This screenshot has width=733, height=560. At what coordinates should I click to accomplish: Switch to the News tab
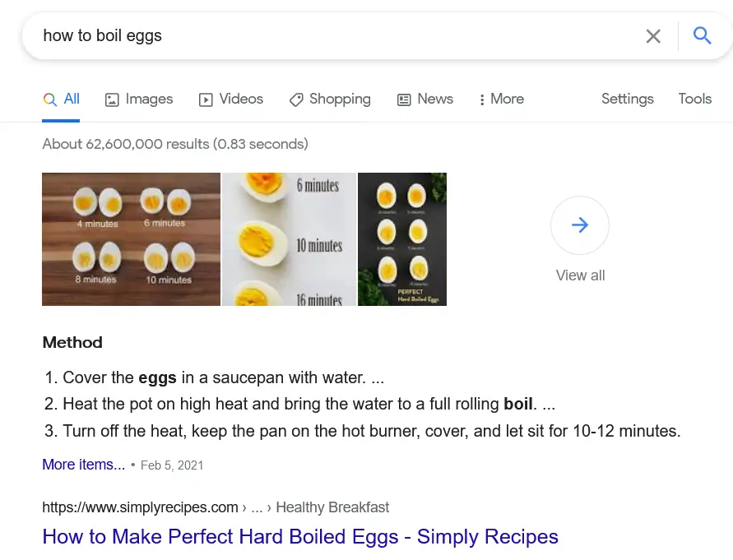(x=425, y=100)
